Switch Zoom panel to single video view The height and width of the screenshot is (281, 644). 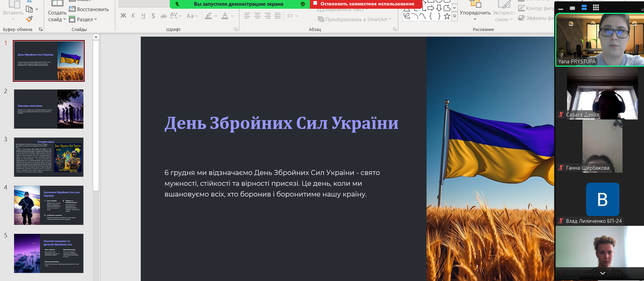572,8
